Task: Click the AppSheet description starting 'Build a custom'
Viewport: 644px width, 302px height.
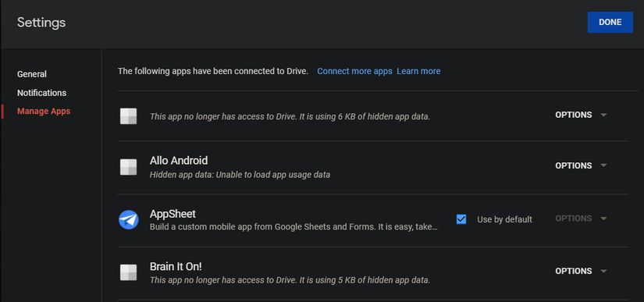Action: (294, 226)
